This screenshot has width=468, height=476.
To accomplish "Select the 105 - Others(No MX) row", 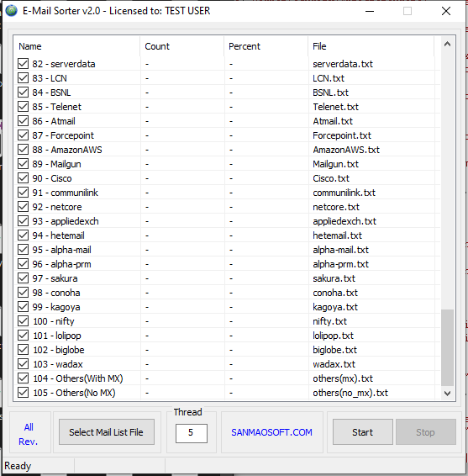I will tap(227, 393).
